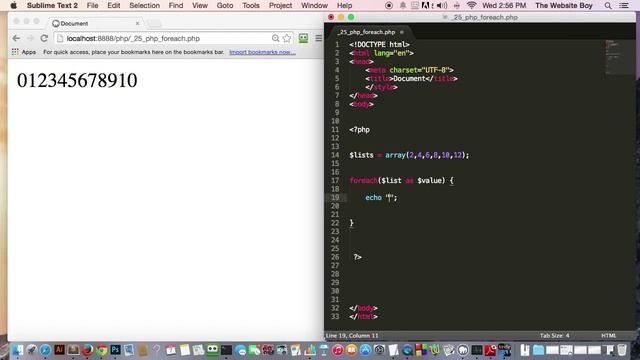This screenshot has height=360, width=640.
Task: Select the Document browser tab
Action: [x=96, y=23]
